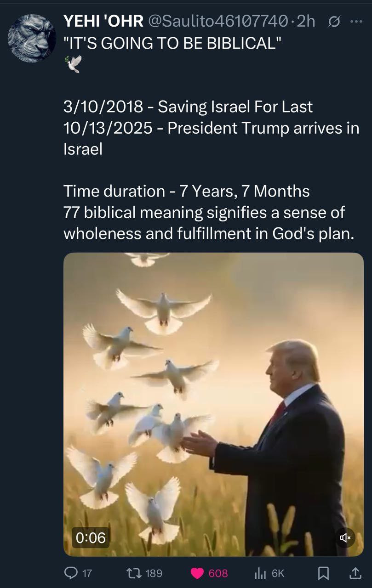Click the 189 reposts count
Viewport: 372px width, 588px height.
pos(154,573)
